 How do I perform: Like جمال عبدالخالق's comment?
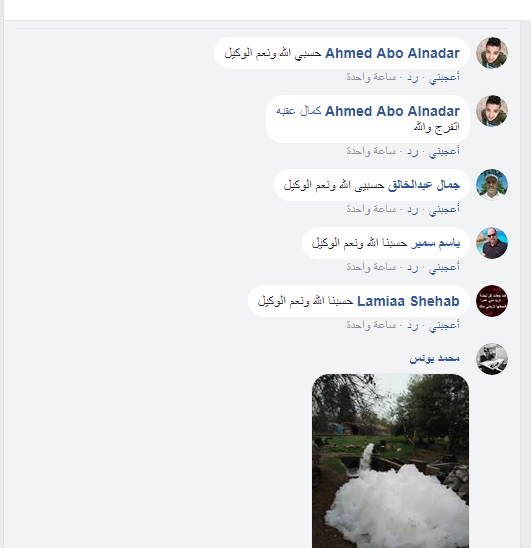444,209
